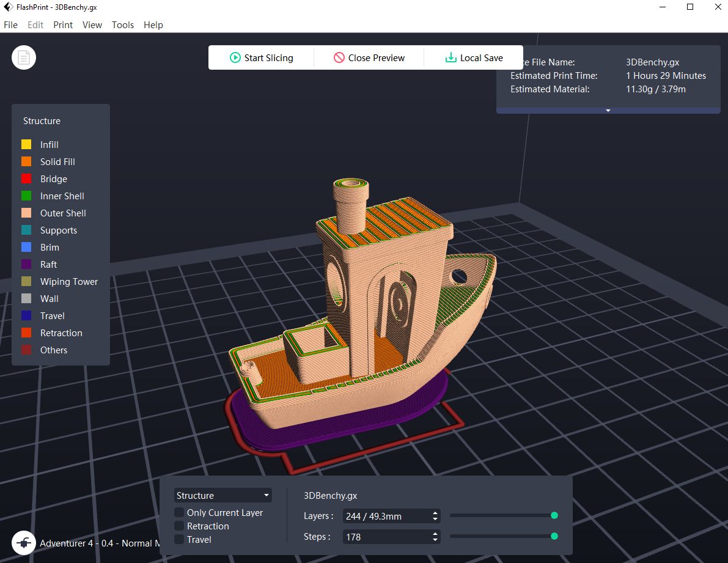
Task: Click the Layers slider handle
Action: (x=554, y=515)
